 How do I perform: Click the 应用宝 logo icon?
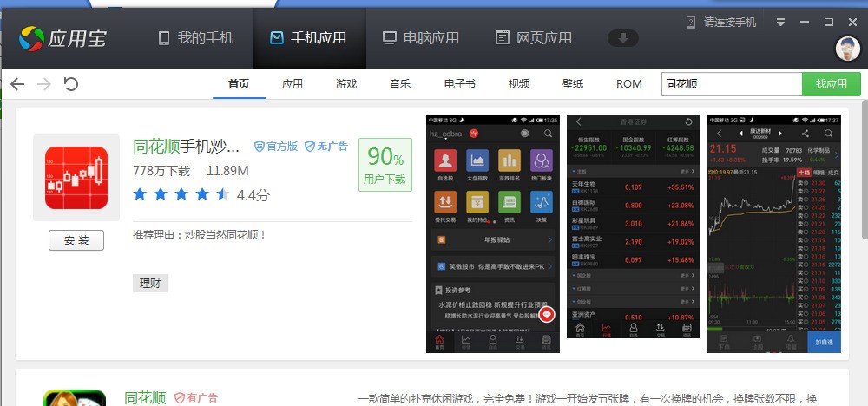pos(32,38)
